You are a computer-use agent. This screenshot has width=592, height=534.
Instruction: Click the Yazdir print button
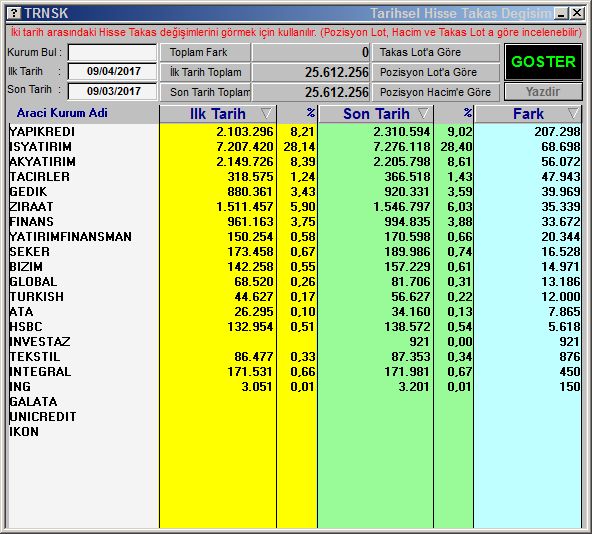pyautogui.click(x=543, y=92)
